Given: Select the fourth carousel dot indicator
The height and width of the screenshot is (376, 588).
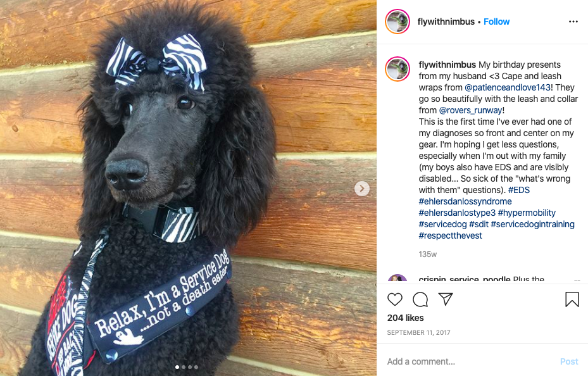Looking at the screenshot, I should pyautogui.click(x=196, y=367).
